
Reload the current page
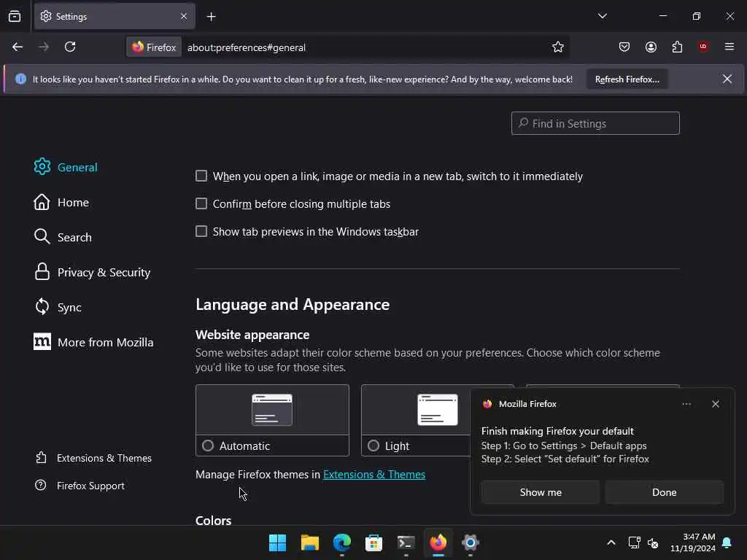point(70,47)
